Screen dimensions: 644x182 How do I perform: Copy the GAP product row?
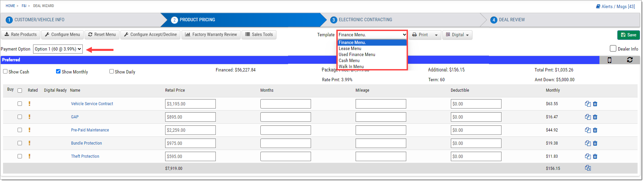point(588,117)
